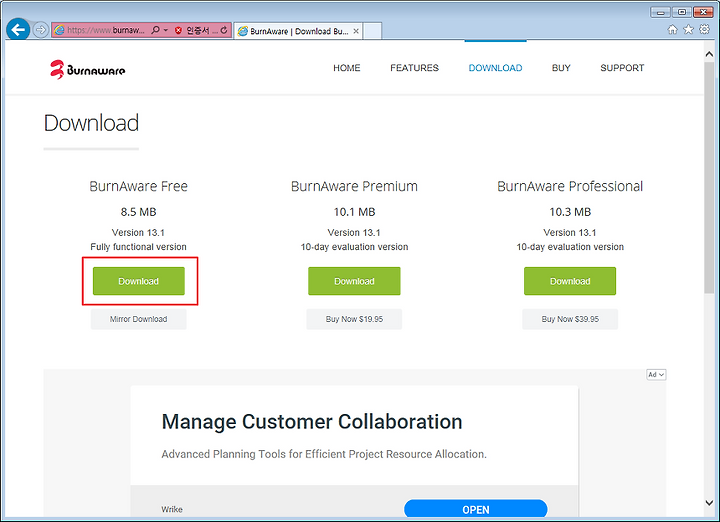This screenshot has width=720, height=522.
Task: Click the browser forward arrow button
Action: pyautogui.click(x=41, y=30)
